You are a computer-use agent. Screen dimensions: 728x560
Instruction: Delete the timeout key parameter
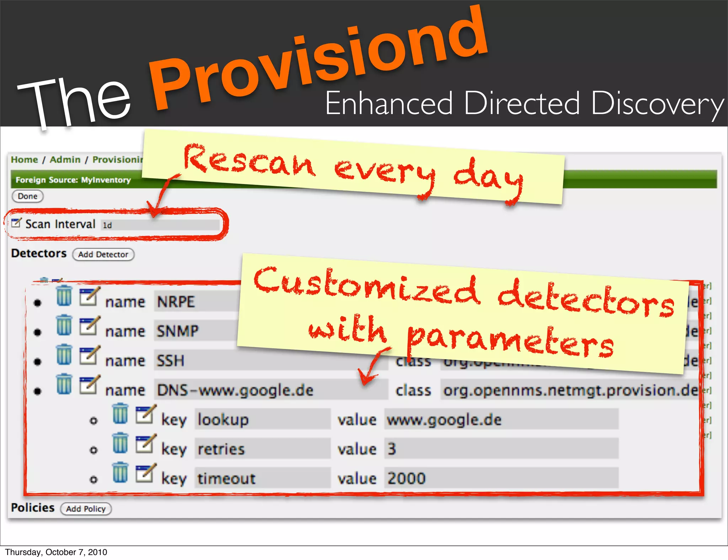coord(120,473)
